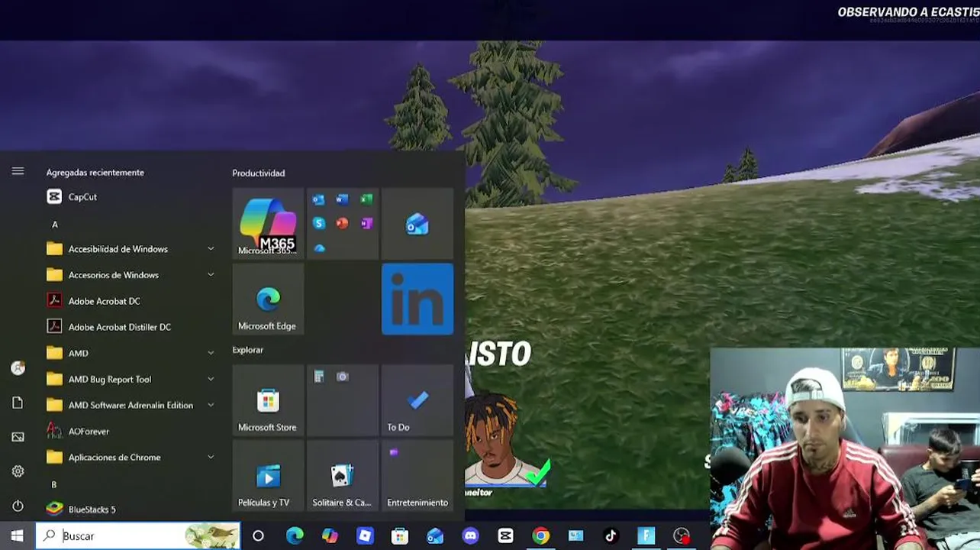Open the recording app taskbar icon
980x550 pixels.
(x=682, y=536)
